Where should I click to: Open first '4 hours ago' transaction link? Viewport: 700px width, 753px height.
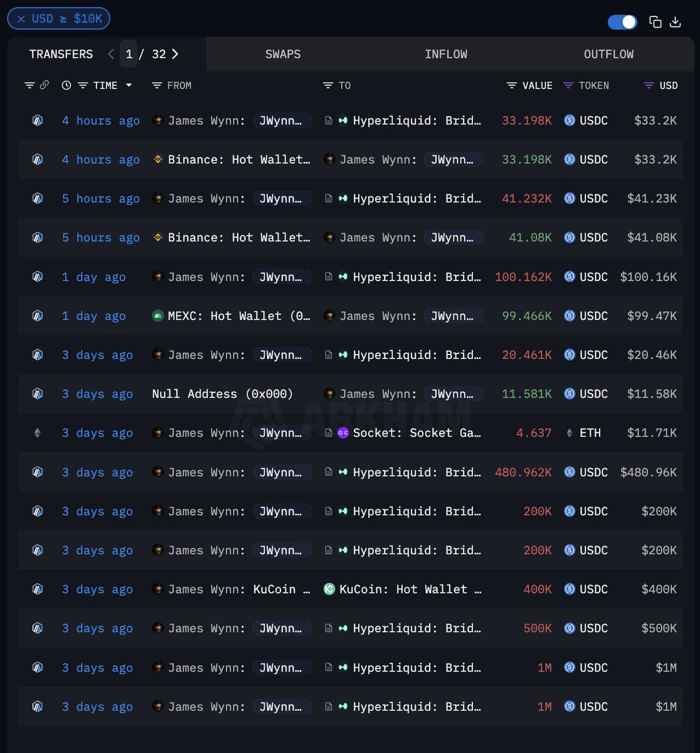(x=100, y=120)
